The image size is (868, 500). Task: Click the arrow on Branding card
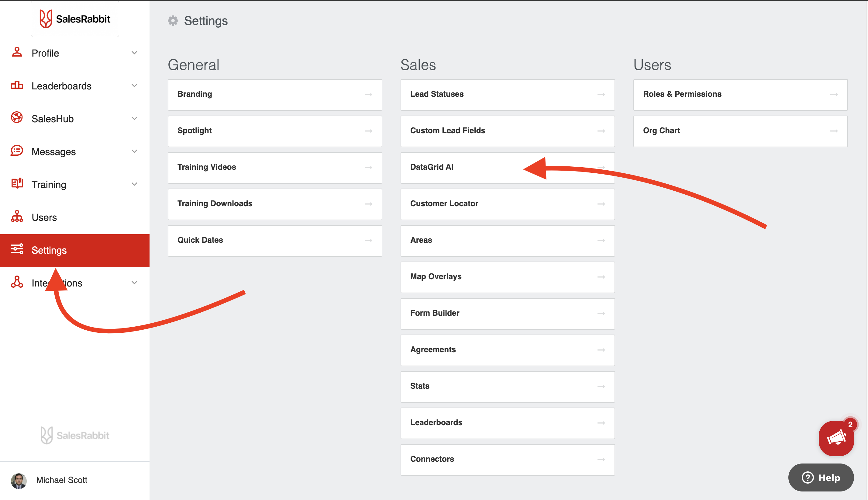tap(368, 95)
